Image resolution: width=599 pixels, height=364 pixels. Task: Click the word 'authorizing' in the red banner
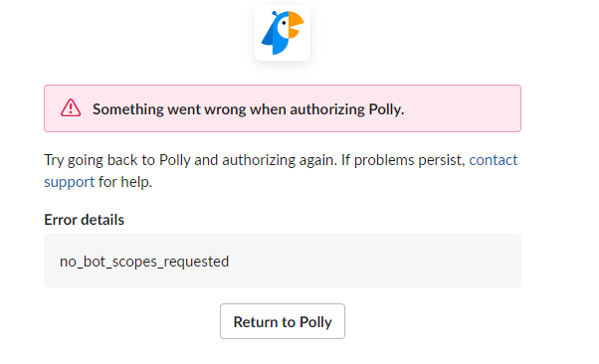coord(327,109)
